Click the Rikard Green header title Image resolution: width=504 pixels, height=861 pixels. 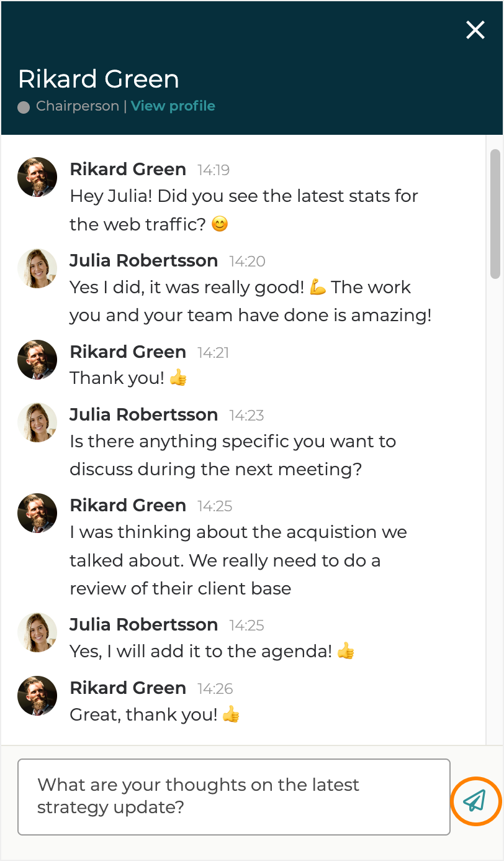(99, 79)
